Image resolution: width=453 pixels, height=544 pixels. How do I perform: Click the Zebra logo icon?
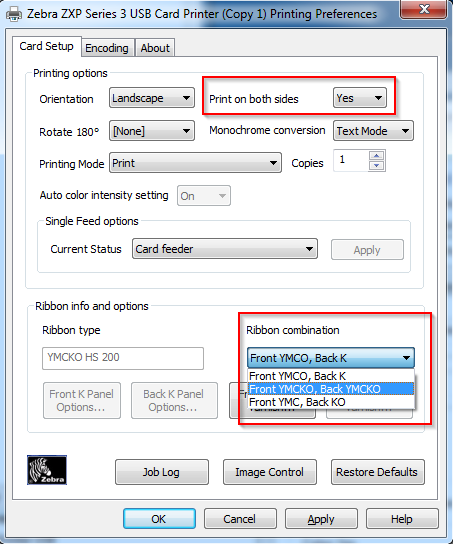coord(47,470)
